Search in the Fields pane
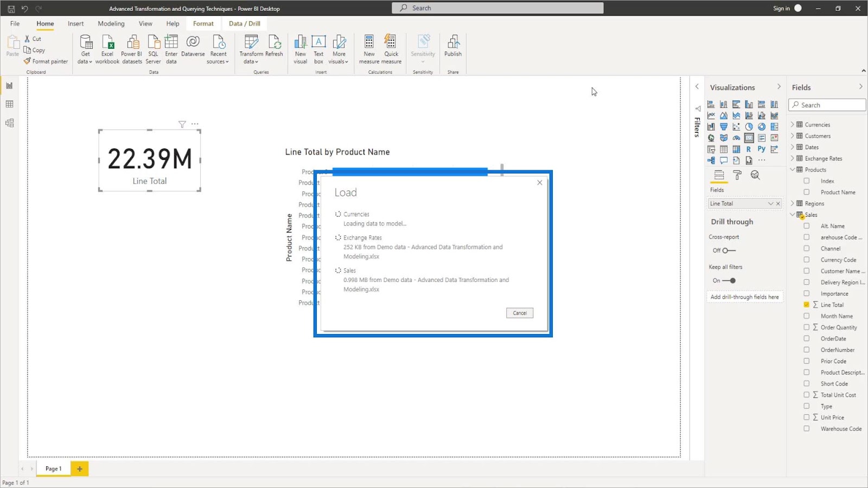This screenshot has height=488, width=868. point(827,105)
